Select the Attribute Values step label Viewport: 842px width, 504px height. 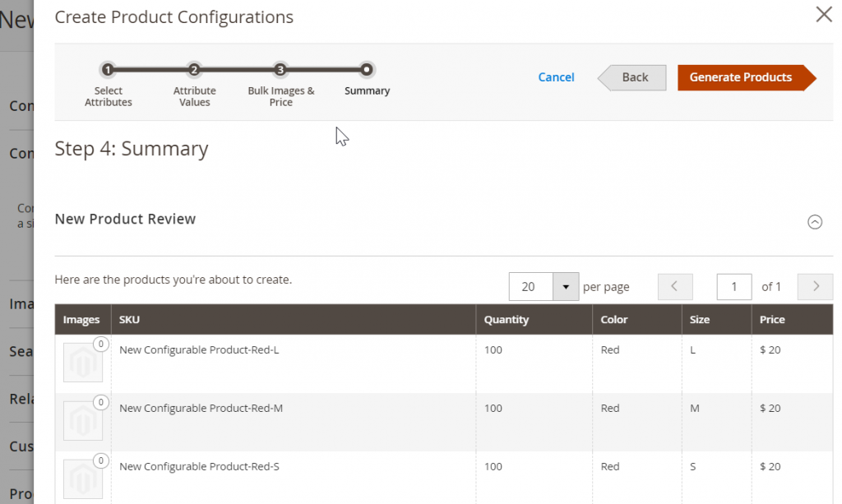pyautogui.click(x=194, y=96)
